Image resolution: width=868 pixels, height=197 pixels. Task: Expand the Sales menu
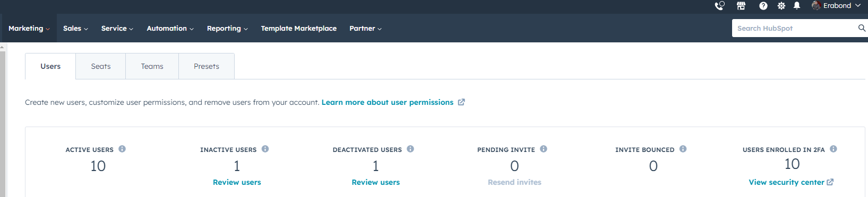coord(75,29)
